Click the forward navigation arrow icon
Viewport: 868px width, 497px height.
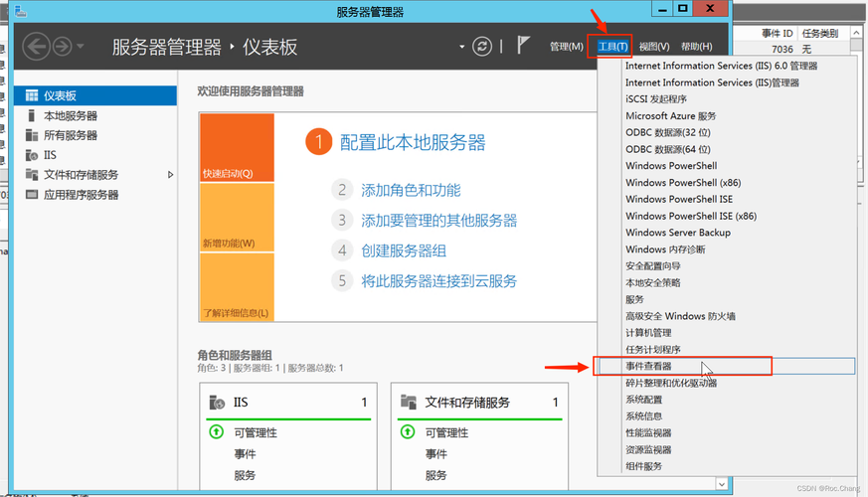[62, 46]
